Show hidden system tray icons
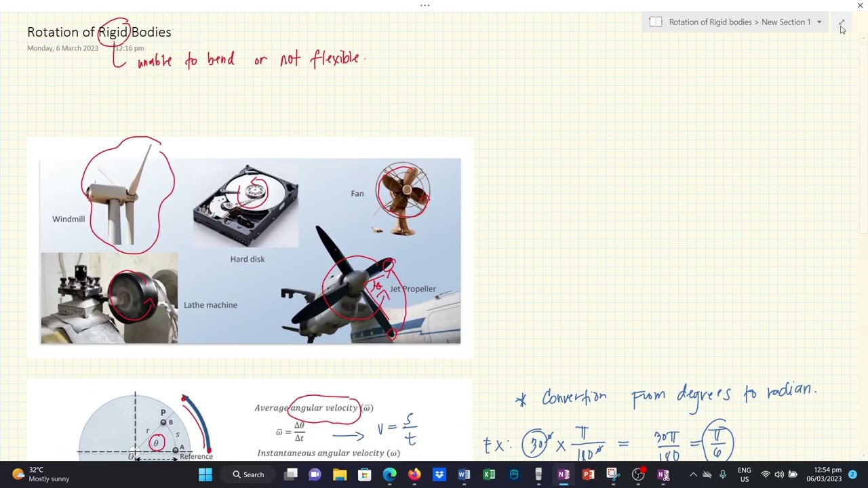Image resolution: width=868 pixels, height=488 pixels. (693, 474)
